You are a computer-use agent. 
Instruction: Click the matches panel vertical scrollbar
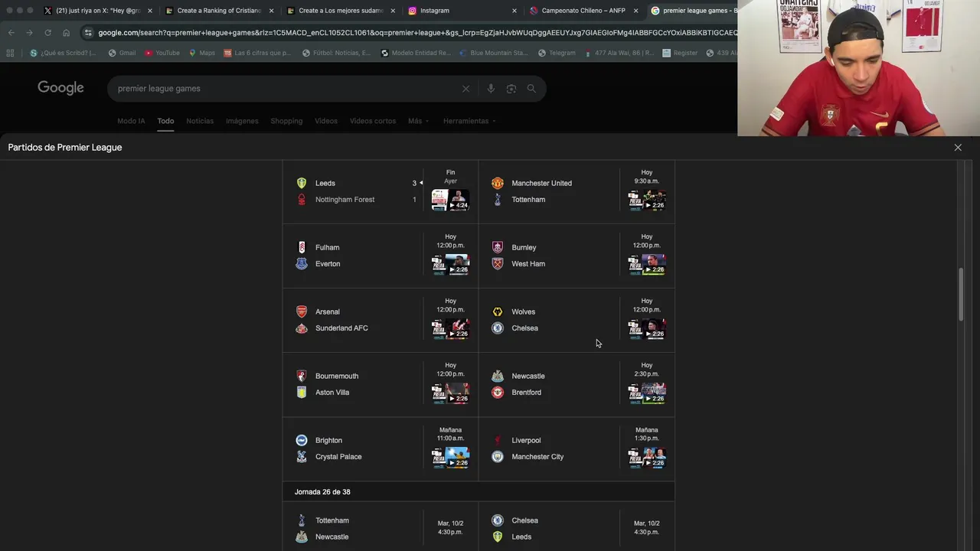tap(962, 295)
